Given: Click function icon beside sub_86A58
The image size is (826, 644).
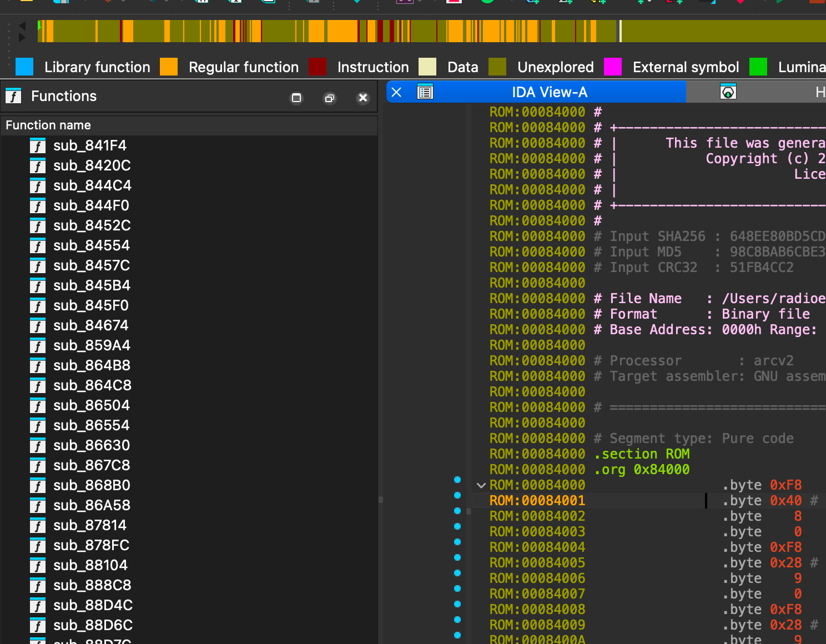Looking at the screenshot, I should (x=37, y=505).
